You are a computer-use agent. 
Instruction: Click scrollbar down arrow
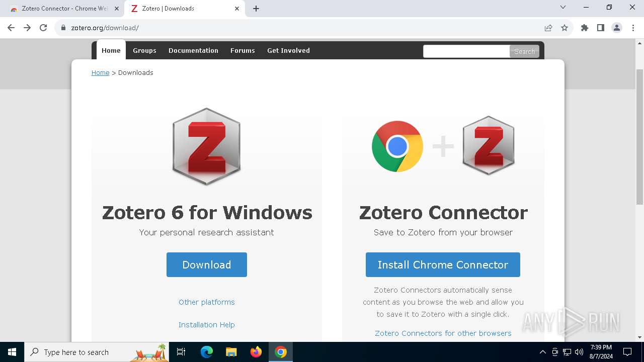(639, 337)
